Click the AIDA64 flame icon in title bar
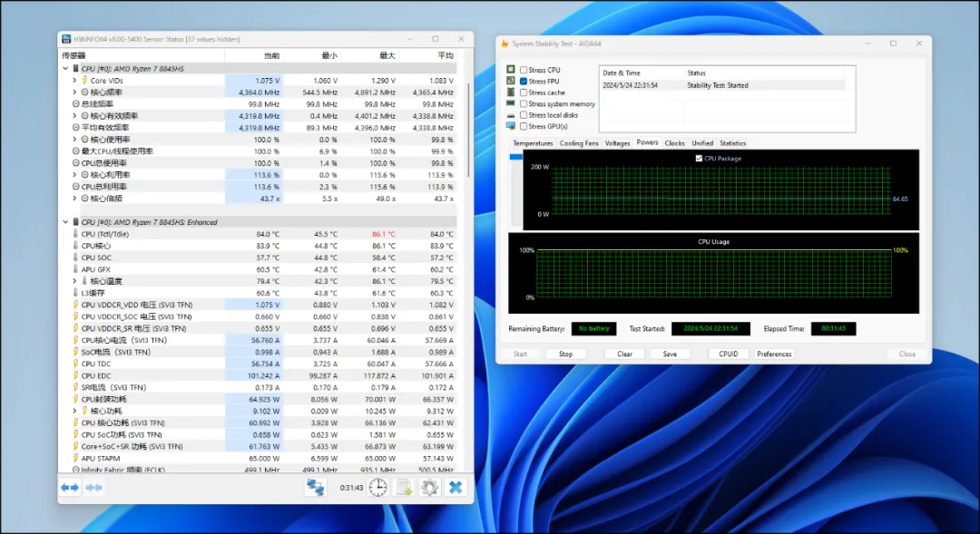 pyautogui.click(x=505, y=44)
